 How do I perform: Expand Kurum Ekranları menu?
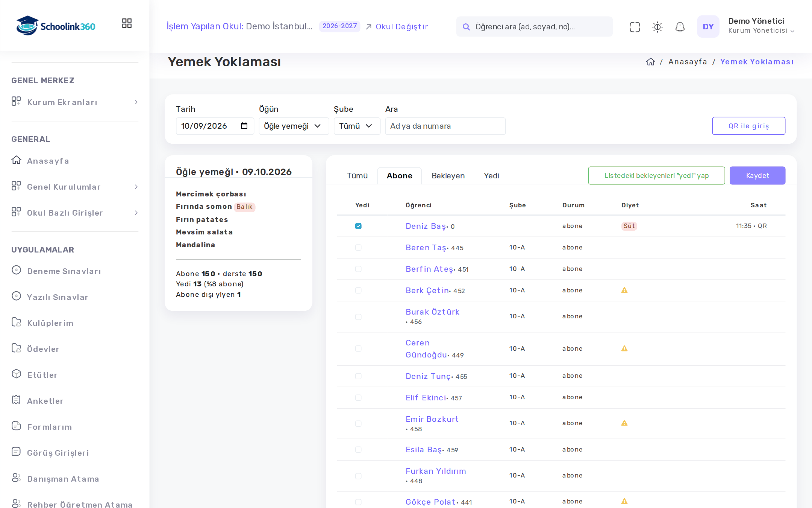click(75, 102)
